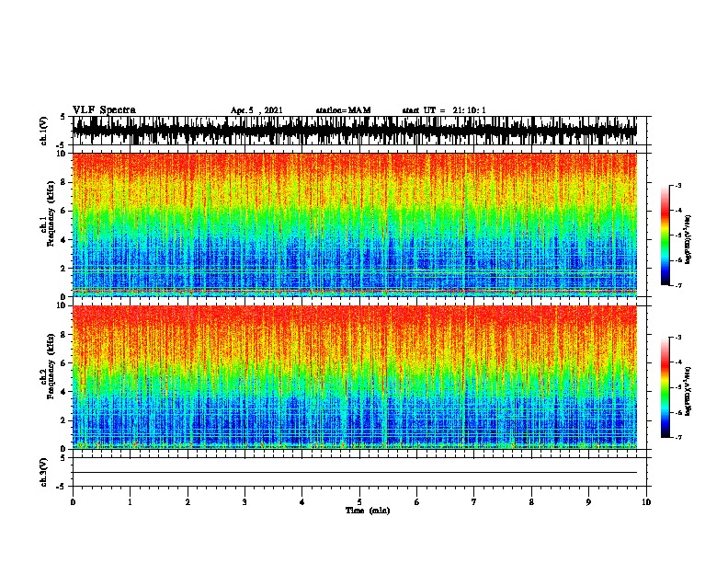
Task: Click the "station=MAM" header label
Action: [343, 110]
